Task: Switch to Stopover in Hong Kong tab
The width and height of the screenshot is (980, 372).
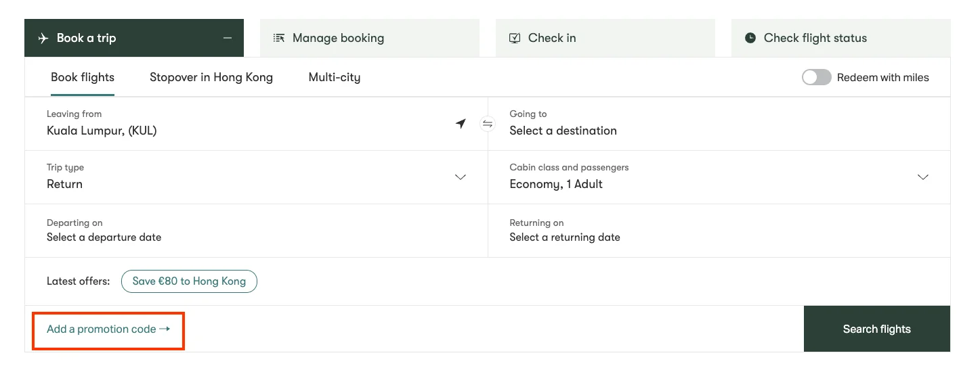Action: coord(211,77)
